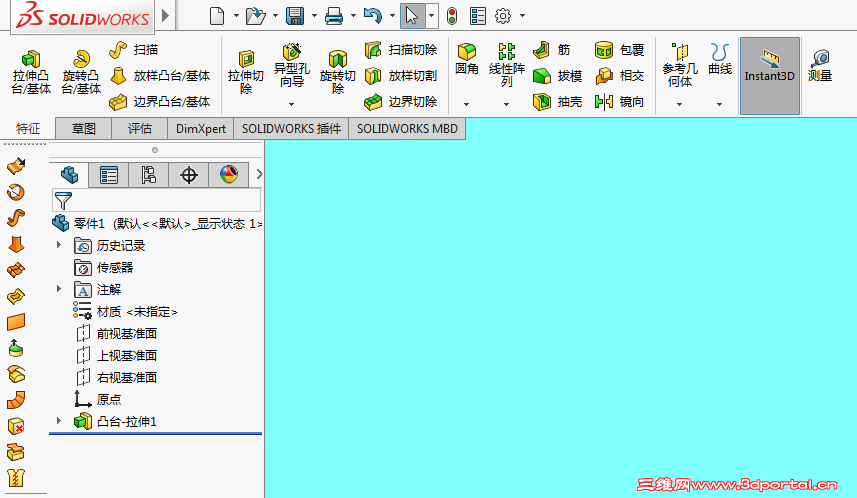Choose Swept Cut (扫描切除)

[401, 50]
